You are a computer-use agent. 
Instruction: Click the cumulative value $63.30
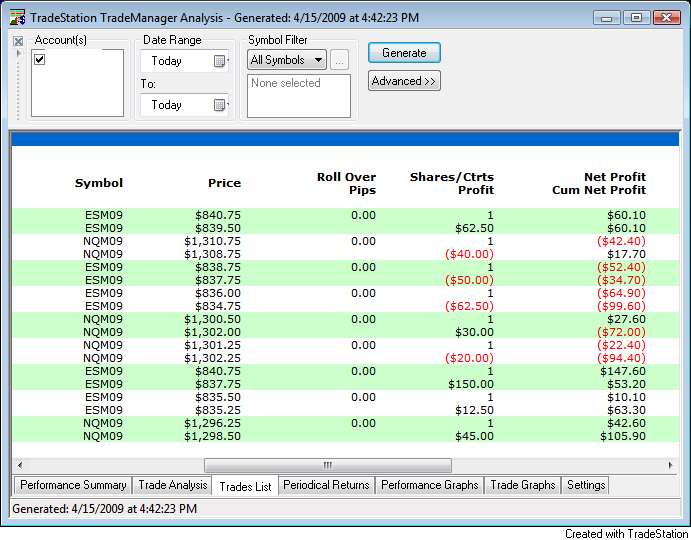pos(626,410)
